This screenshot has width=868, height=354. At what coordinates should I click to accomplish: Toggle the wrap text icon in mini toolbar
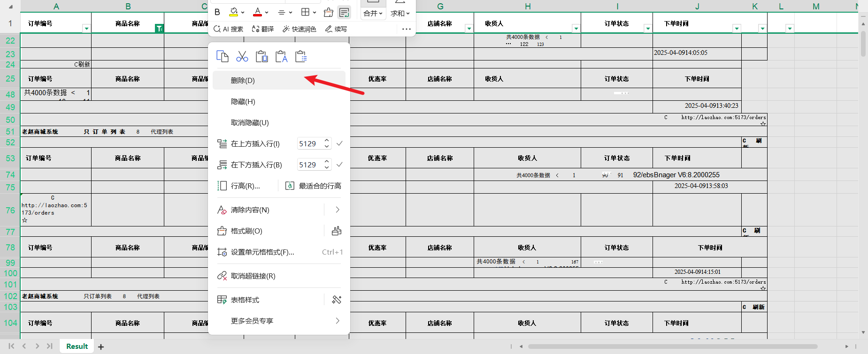(x=344, y=12)
